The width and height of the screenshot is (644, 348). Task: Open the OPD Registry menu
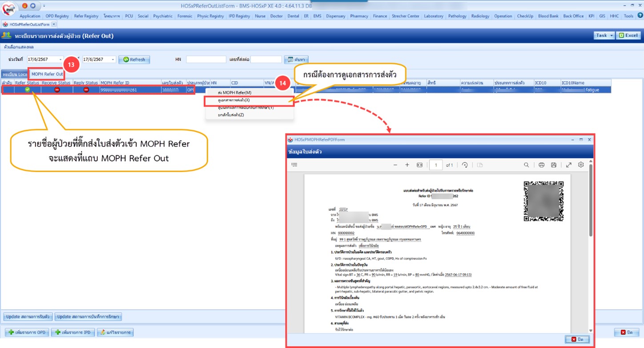point(57,16)
